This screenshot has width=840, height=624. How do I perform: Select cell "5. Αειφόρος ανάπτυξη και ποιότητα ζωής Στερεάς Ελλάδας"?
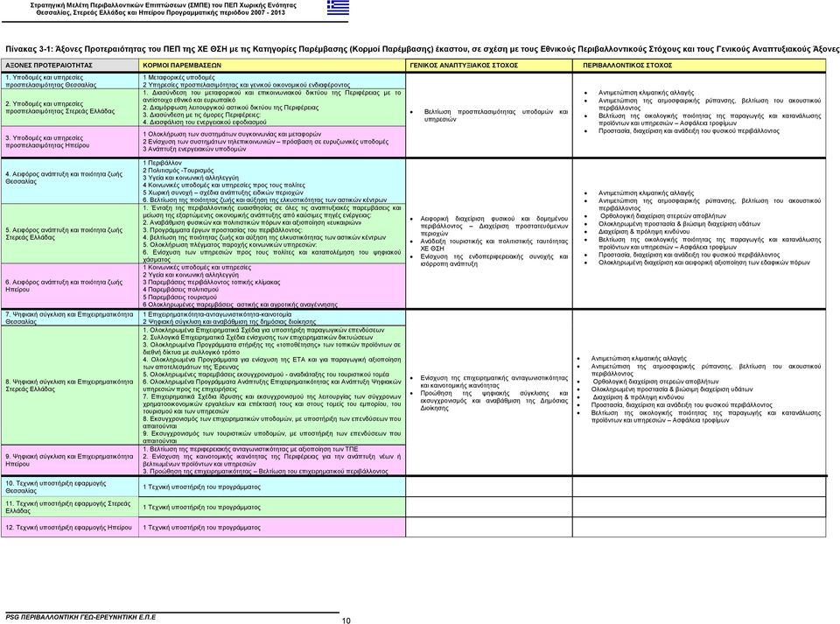[x=70, y=234]
